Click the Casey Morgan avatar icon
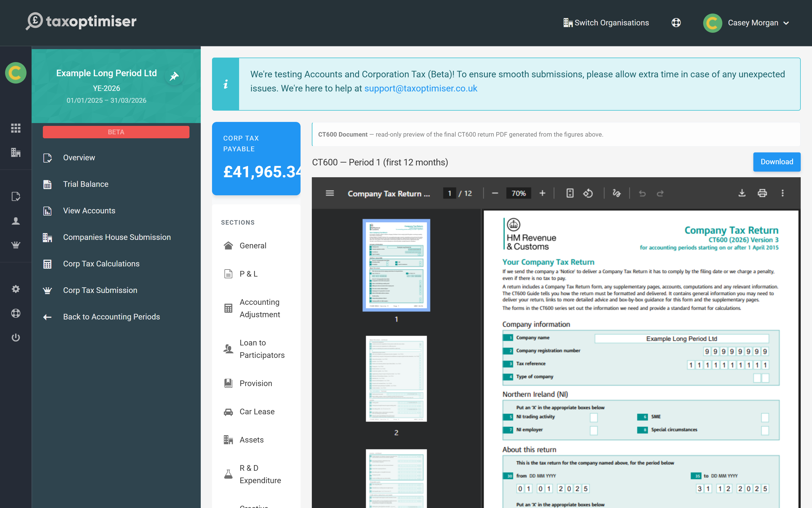 (x=712, y=23)
